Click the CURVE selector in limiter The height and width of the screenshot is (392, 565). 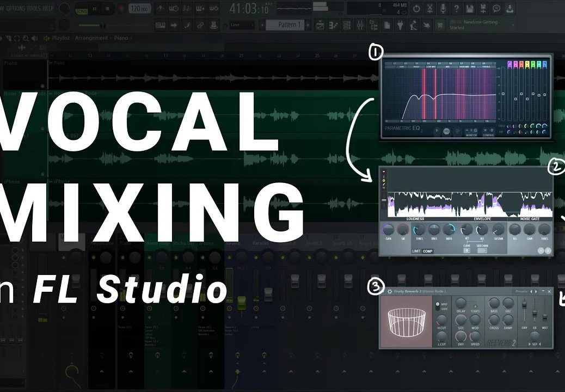click(x=467, y=250)
